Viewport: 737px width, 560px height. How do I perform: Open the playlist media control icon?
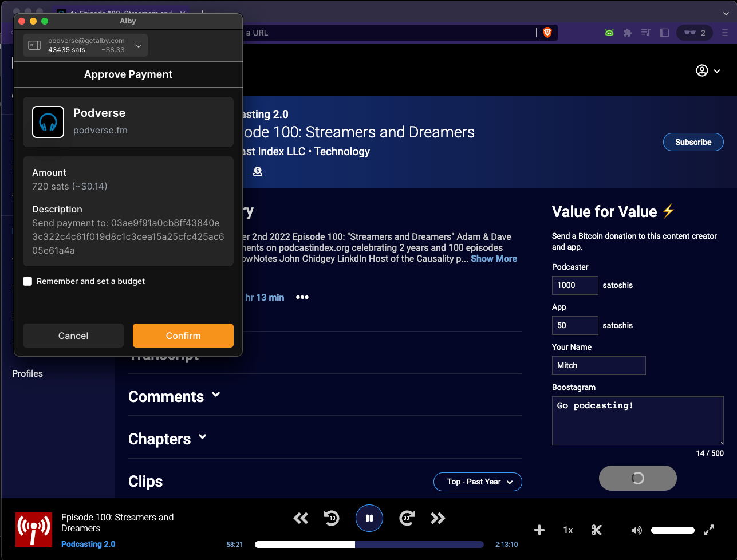pyautogui.click(x=646, y=33)
